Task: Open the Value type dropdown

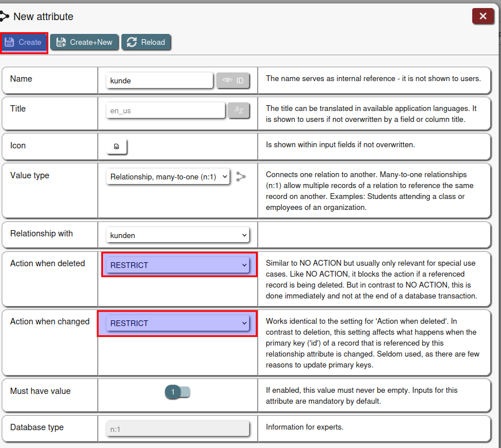Action: click(x=168, y=177)
